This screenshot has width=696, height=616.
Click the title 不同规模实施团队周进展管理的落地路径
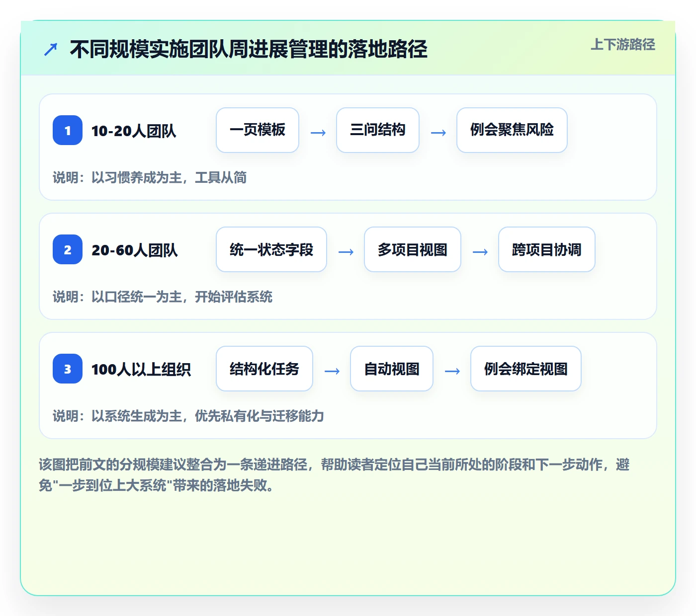click(x=249, y=49)
